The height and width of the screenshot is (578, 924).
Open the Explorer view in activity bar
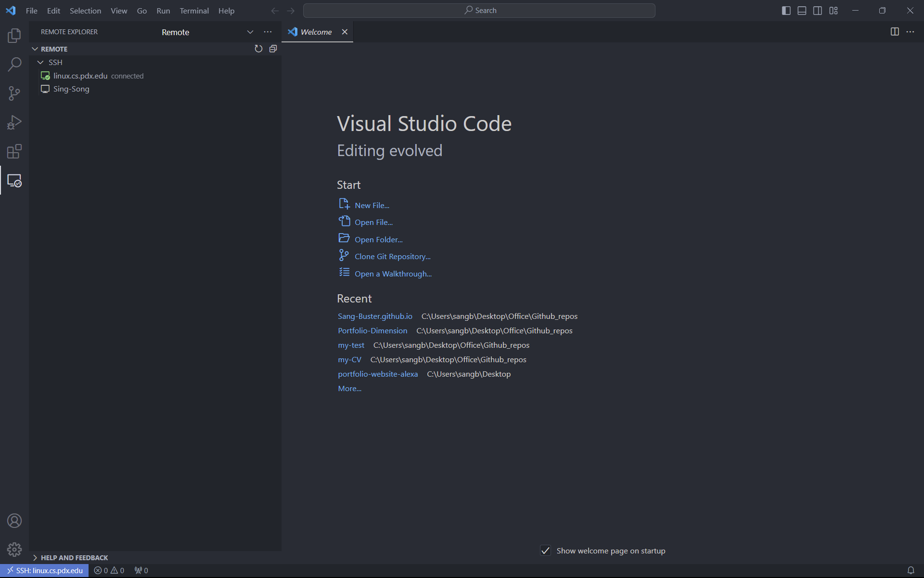(14, 35)
